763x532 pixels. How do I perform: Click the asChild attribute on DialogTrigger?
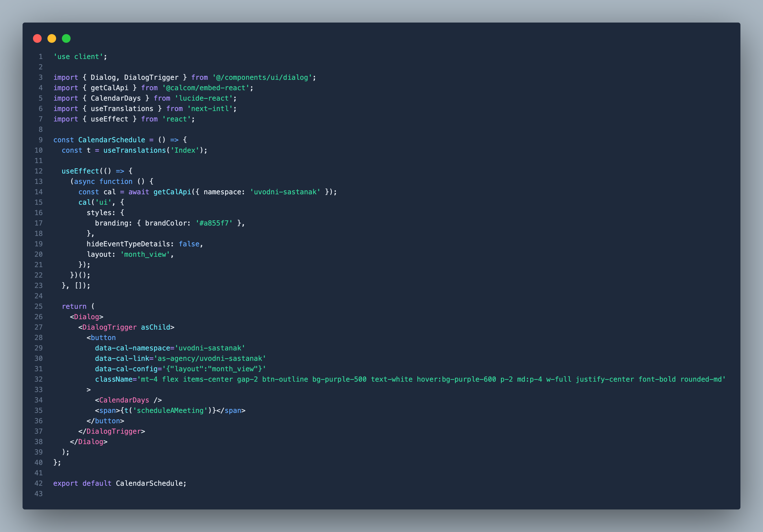pyautogui.click(x=155, y=327)
